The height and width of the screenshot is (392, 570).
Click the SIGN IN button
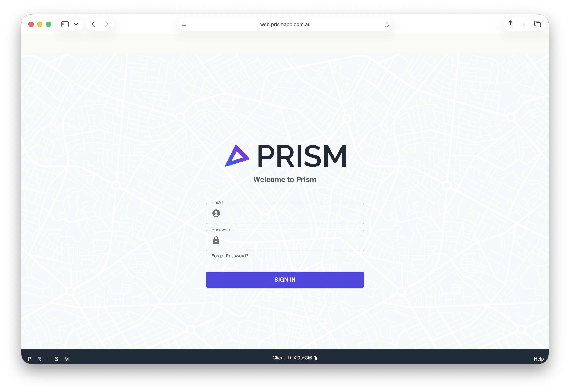(285, 279)
